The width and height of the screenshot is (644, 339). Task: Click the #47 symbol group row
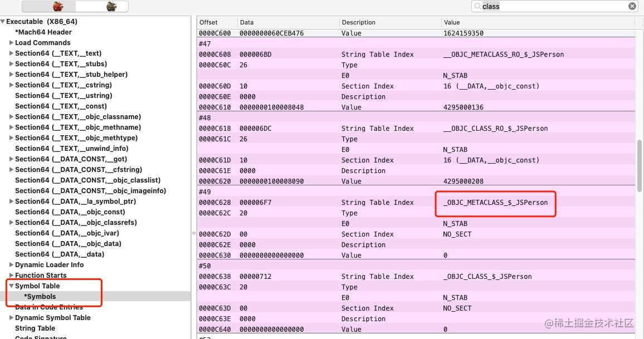point(416,44)
